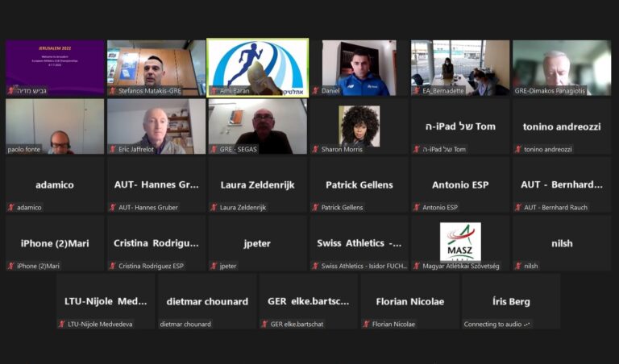Click muted mic icon beside Eric Jaffrelot
Image resolution: width=619 pixels, height=364 pixels.
pyautogui.click(x=113, y=149)
